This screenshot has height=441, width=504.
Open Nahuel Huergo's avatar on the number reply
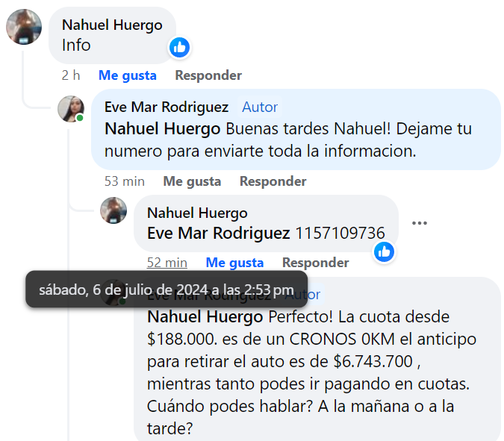pos(113,210)
